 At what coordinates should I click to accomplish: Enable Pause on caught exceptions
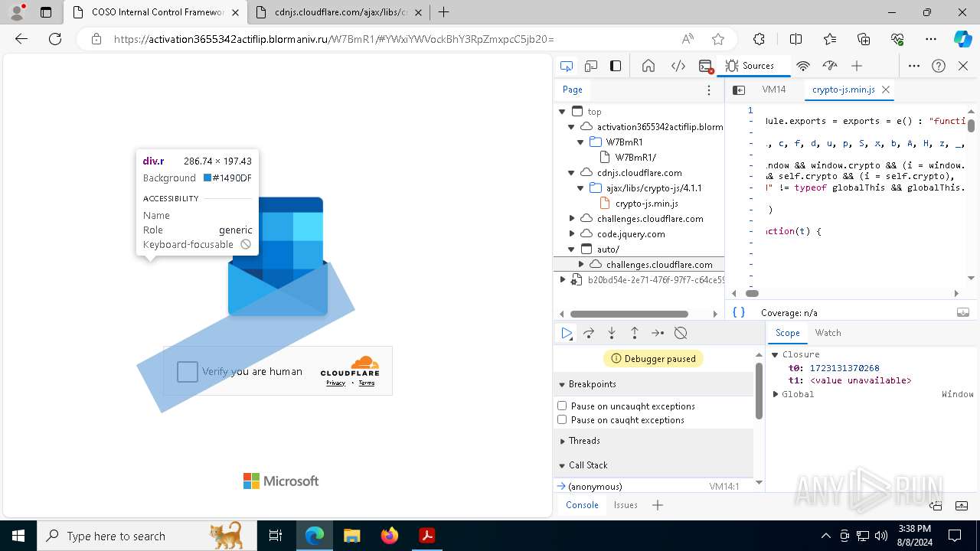click(562, 419)
